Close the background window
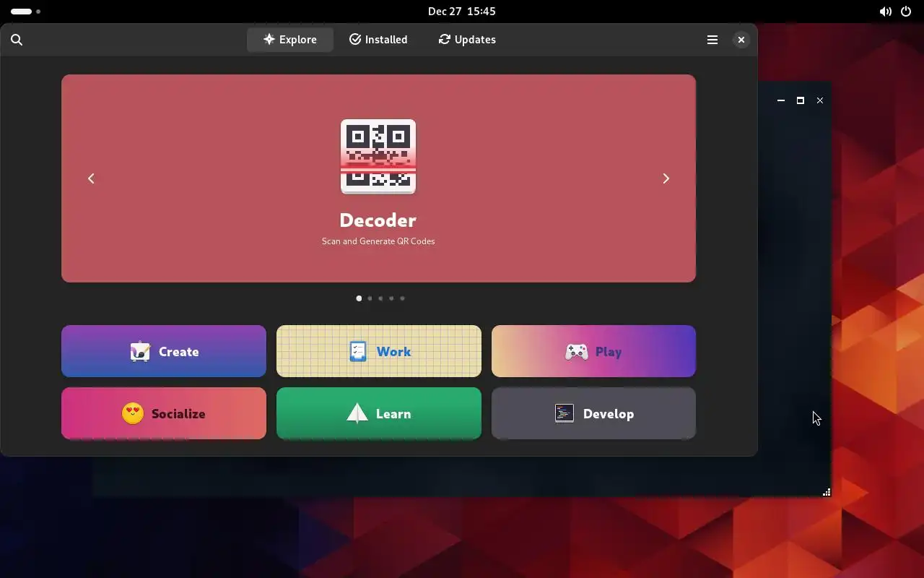This screenshot has height=578, width=924. [x=820, y=100]
